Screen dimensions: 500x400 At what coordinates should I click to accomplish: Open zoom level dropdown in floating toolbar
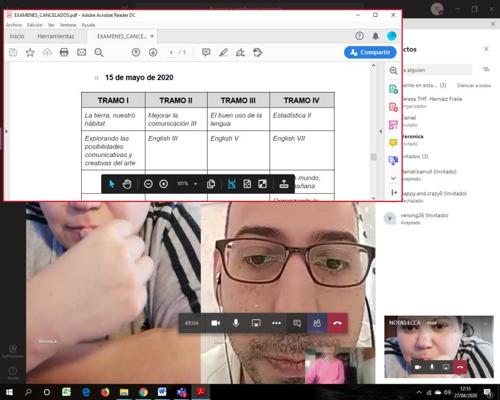[195, 184]
